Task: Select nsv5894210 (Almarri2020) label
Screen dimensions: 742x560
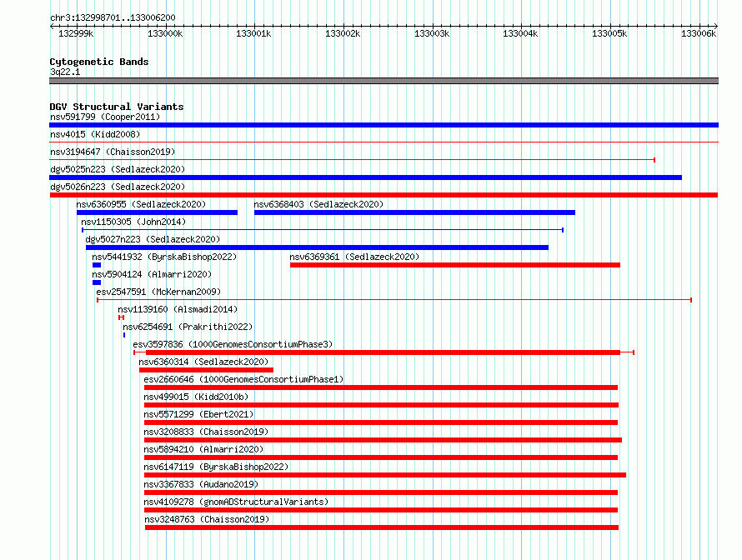Action: (x=203, y=449)
